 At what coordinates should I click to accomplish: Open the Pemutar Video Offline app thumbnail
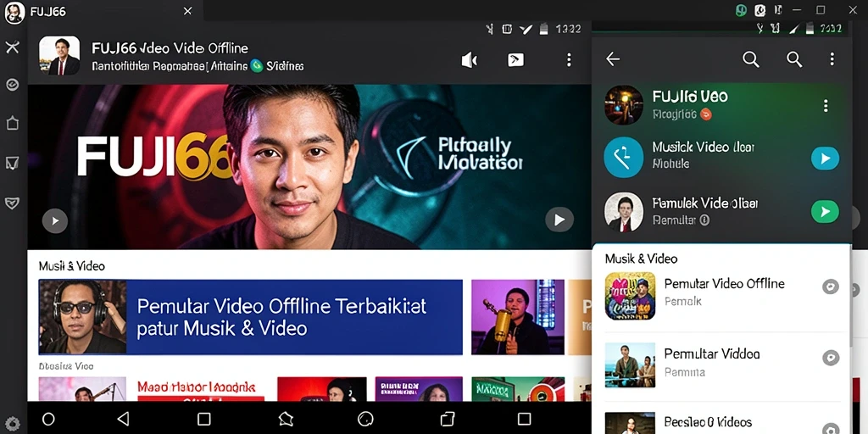point(630,296)
